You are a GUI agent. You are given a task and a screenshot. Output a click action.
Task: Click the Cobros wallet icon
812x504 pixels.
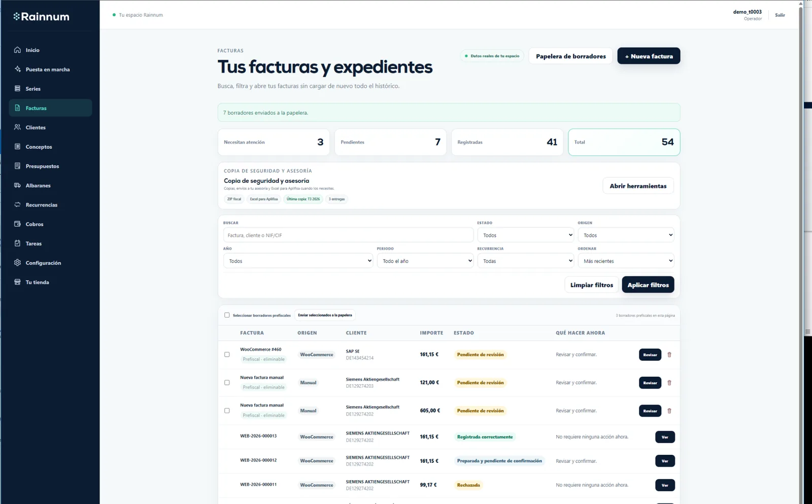pos(17,224)
